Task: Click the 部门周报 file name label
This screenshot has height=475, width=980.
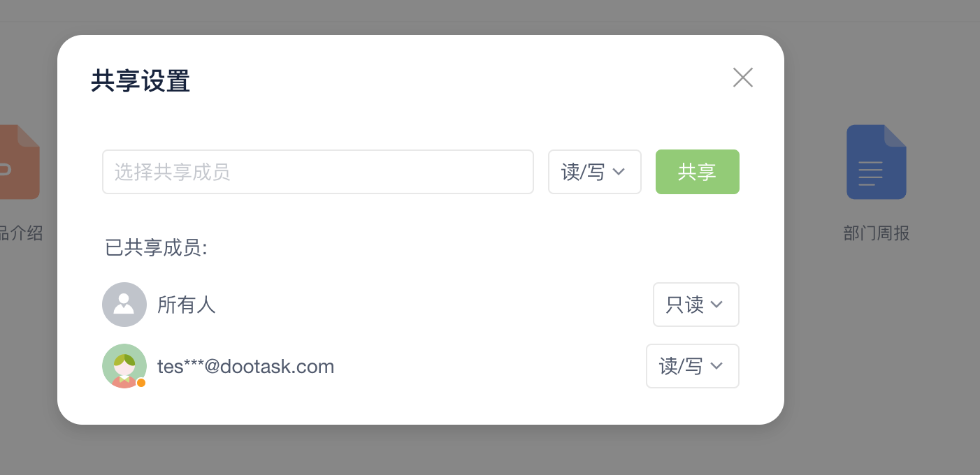Action: 876,233
